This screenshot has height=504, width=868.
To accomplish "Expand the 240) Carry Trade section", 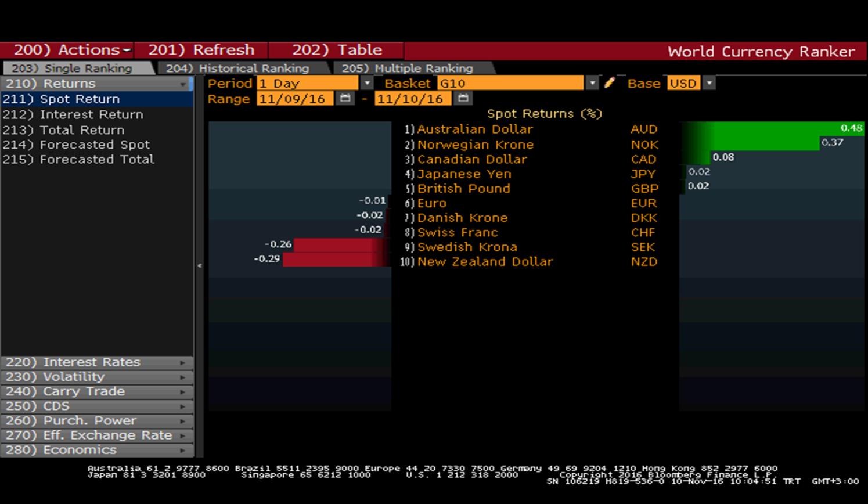I will pos(96,391).
